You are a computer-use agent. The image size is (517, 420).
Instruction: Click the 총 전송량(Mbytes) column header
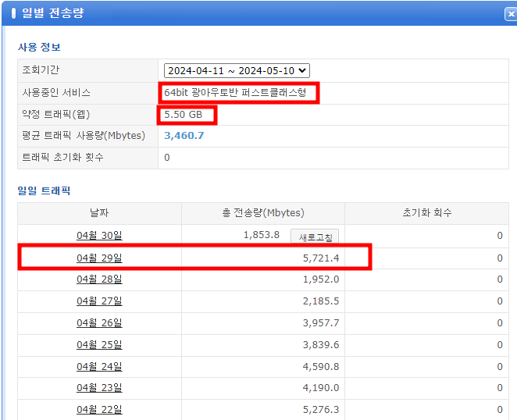pyautogui.click(x=263, y=213)
